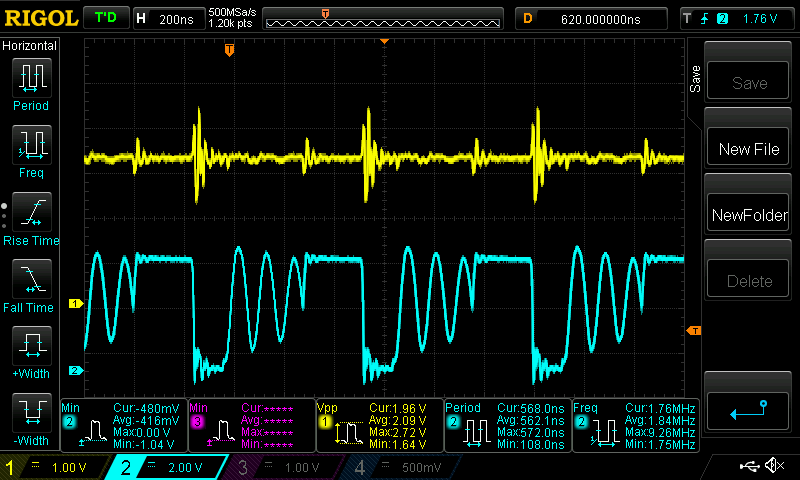Viewport: 800px width, 480px height.
Task: Click the rising edge trigger icon
Action: [x=705, y=19]
